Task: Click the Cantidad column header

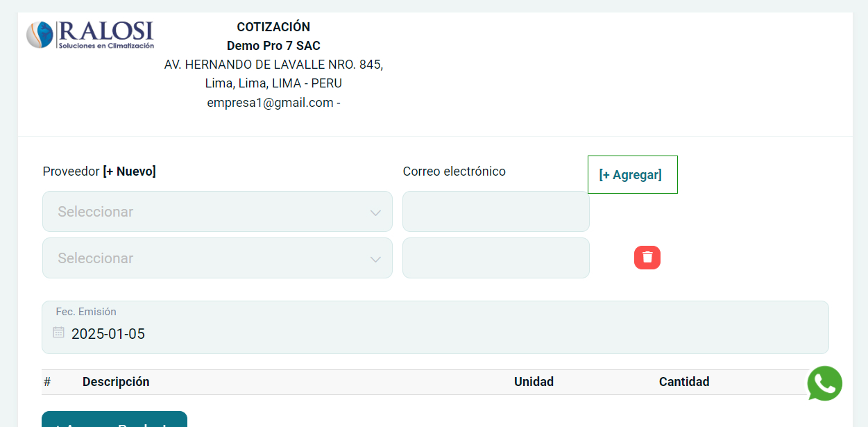Action: [684, 382]
